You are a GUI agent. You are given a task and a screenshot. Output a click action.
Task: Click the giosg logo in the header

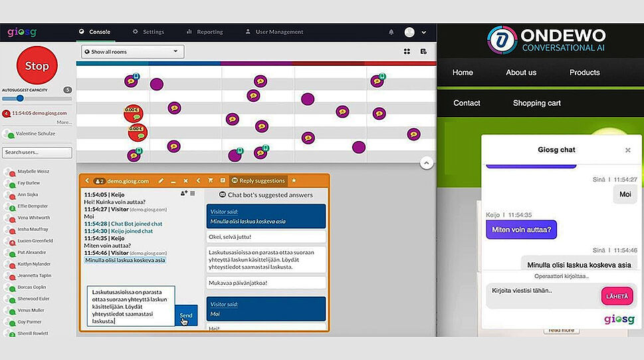[22, 32]
